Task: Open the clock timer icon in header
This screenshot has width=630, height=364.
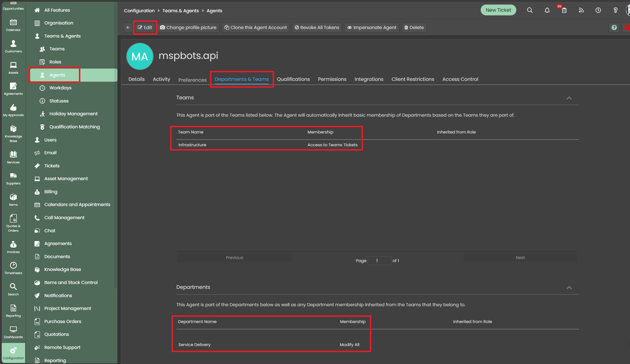Action: 598,10
